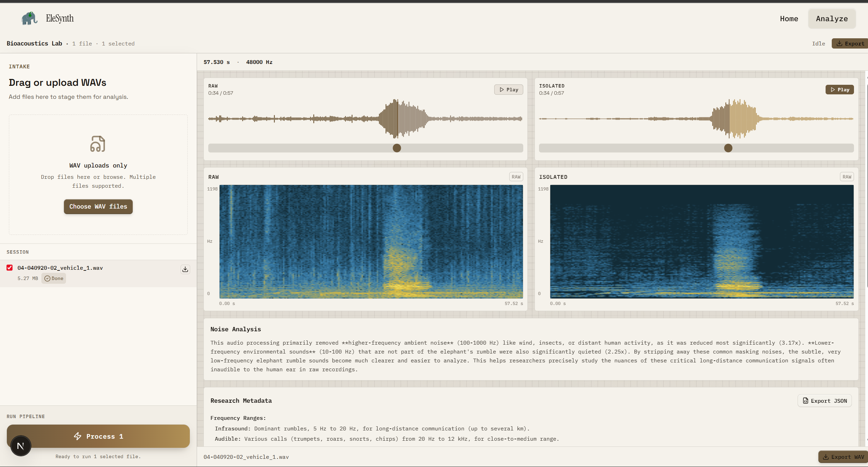
Task: Click the Export button in the header
Action: click(850, 43)
